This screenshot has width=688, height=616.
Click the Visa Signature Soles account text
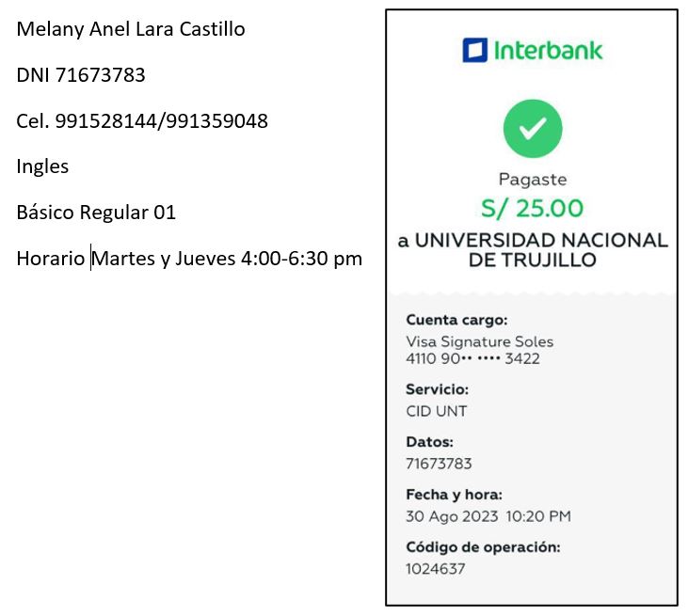[x=479, y=341]
